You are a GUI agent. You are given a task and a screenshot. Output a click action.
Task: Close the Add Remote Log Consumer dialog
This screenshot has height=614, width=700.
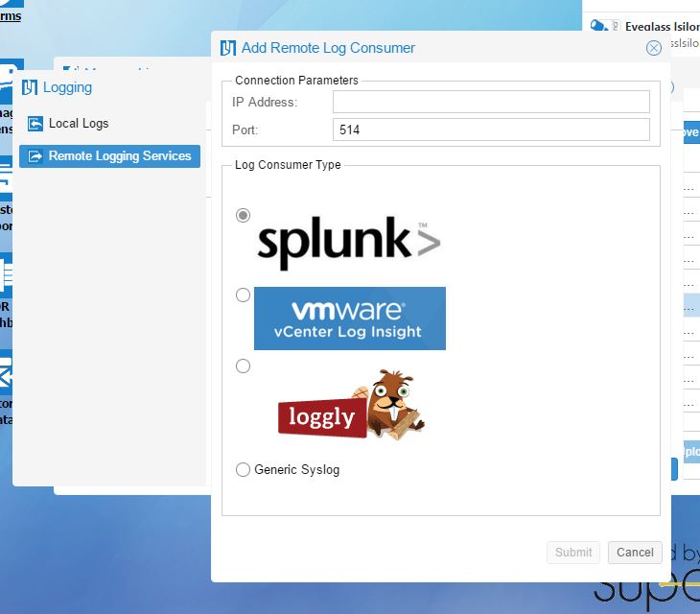pyautogui.click(x=654, y=48)
